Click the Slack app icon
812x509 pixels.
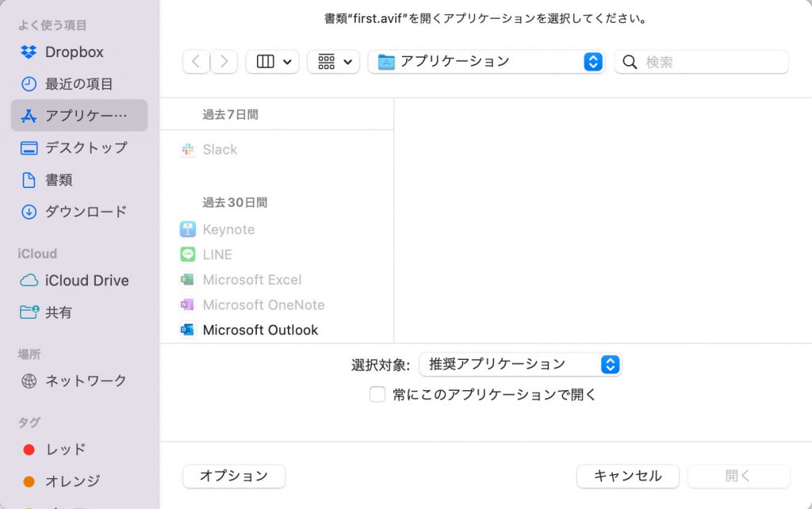pyautogui.click(x=187, y=150)
